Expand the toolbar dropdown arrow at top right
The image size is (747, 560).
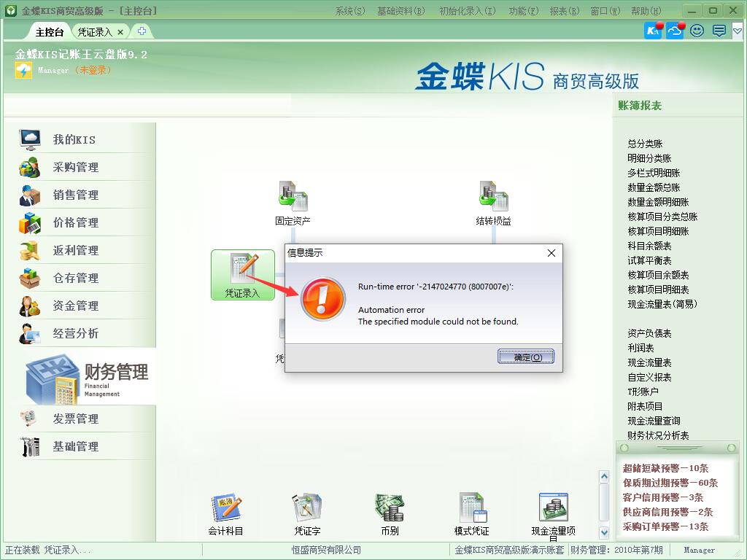[737, 31]
